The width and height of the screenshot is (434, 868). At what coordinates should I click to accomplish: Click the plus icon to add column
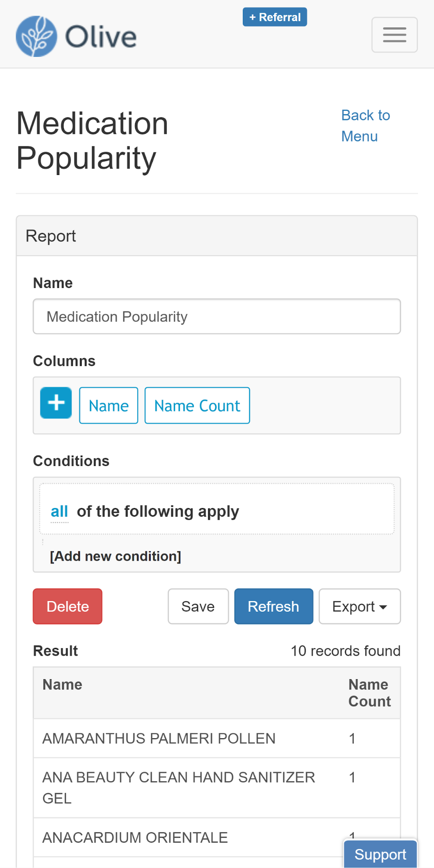(56, 403)
